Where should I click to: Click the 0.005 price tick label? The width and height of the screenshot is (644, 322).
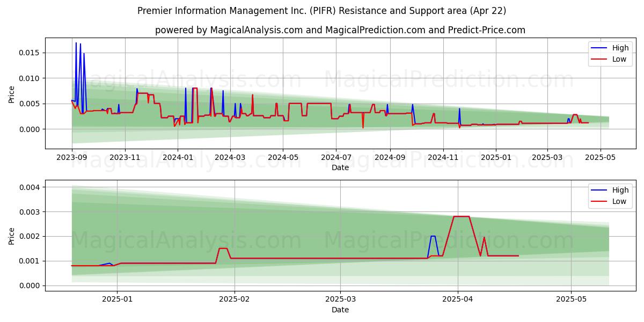click(x=30, y=104)
